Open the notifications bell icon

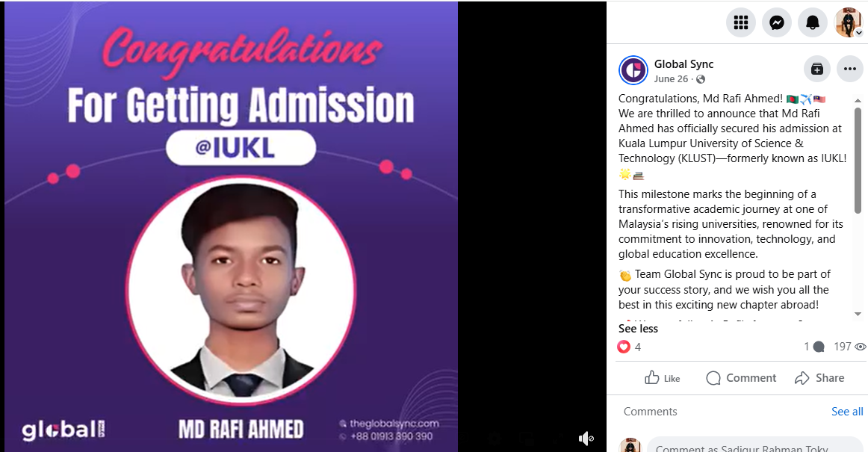[813, 22]
